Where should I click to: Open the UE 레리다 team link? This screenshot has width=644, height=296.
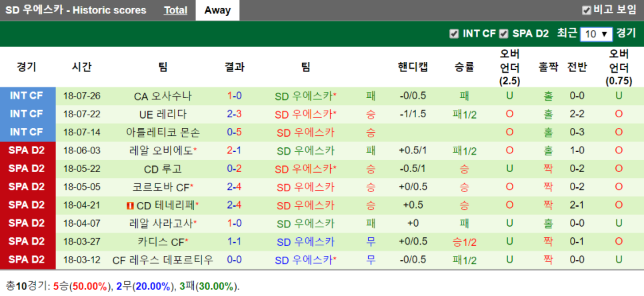(x=163, y=115)
